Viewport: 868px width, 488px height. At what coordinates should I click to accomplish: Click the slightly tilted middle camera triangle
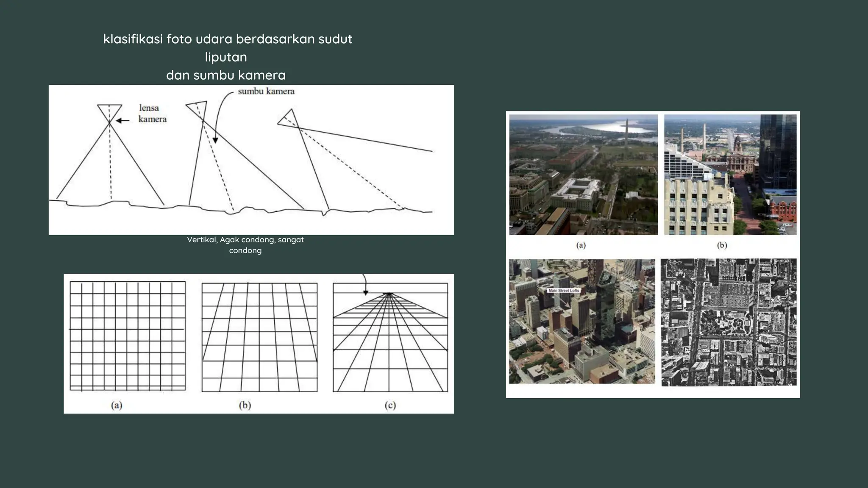[199, 108]
